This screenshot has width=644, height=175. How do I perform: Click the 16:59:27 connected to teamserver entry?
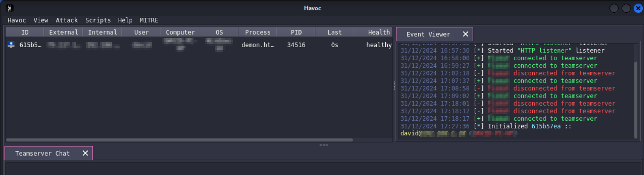(x=499, y=65)
